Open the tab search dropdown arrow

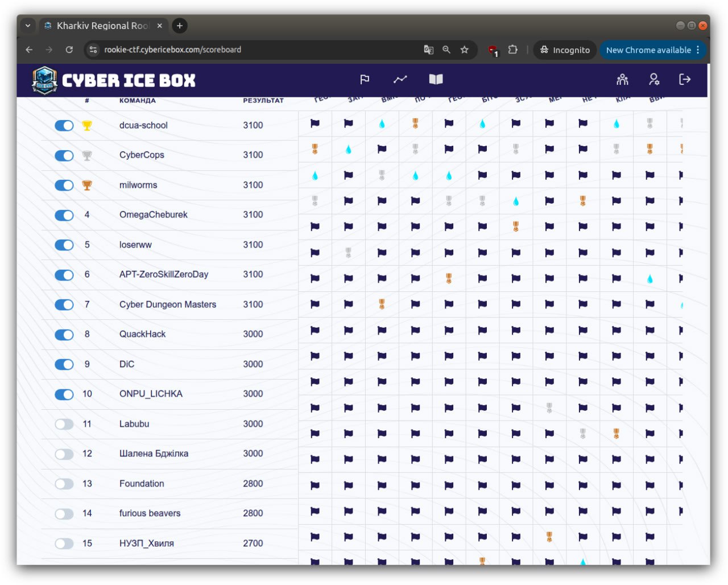[x=28, y=26]
